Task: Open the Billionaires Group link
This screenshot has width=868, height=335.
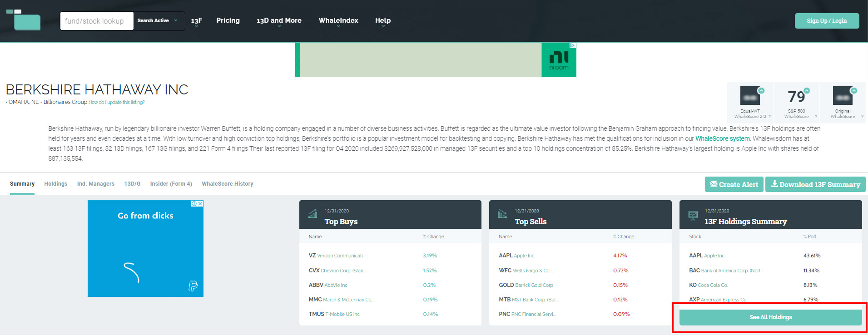Action: click(x=65, y=102)
